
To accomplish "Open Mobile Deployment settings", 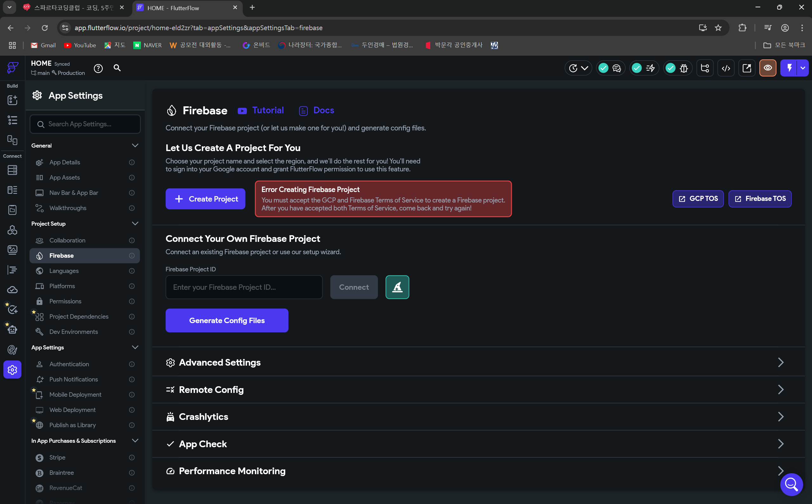I will point(85,395).
